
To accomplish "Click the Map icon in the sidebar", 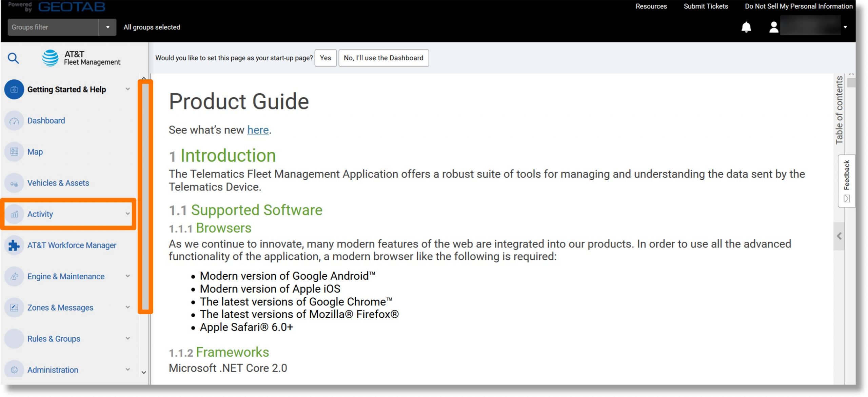I will (14, 152).
